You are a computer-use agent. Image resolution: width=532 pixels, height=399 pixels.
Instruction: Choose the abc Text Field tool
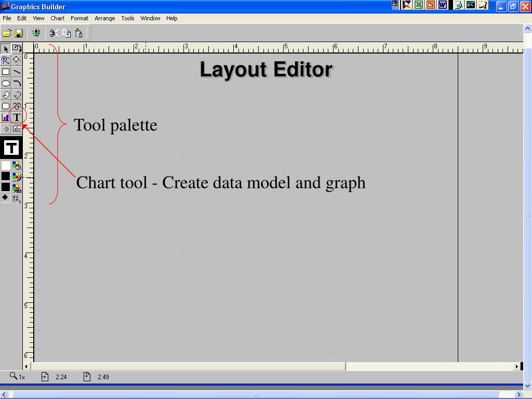[x=17, y=129]
